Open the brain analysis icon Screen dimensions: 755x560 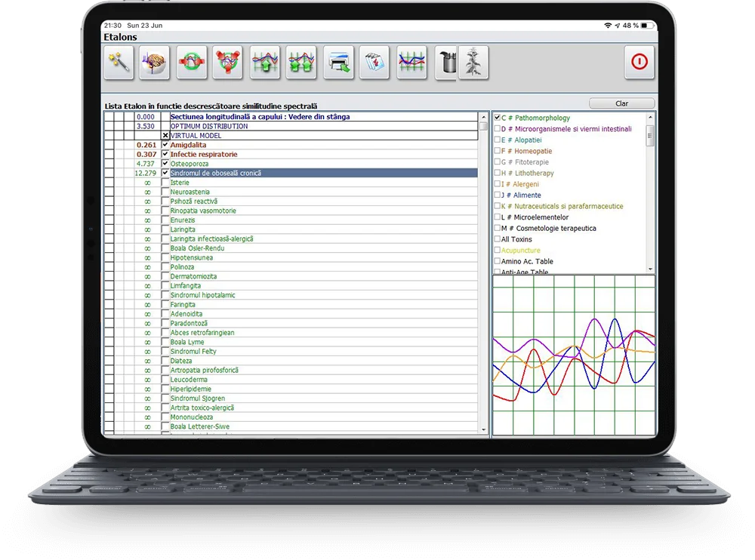(x=156, y=63)
